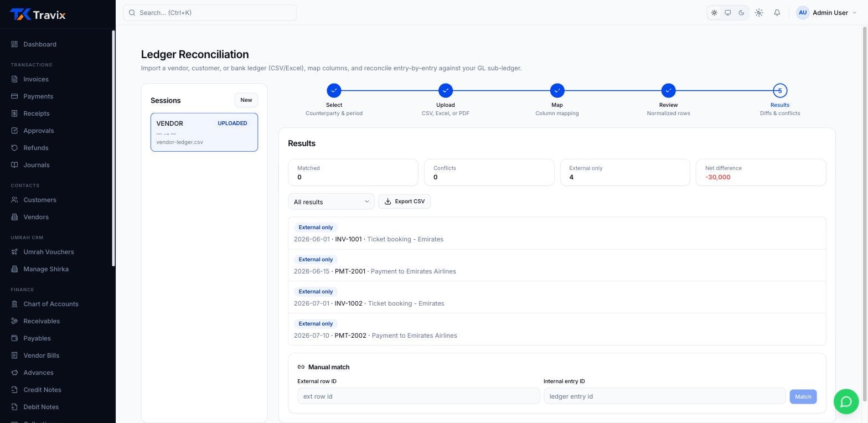This screenshot has height=423, width=868.
Task: Go to the Map step circle
Action: click(557, 90)
